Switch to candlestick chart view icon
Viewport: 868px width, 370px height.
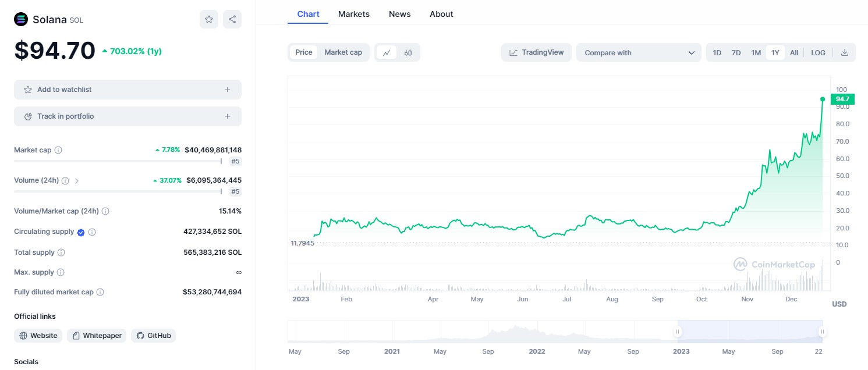(x=408, y=52)
